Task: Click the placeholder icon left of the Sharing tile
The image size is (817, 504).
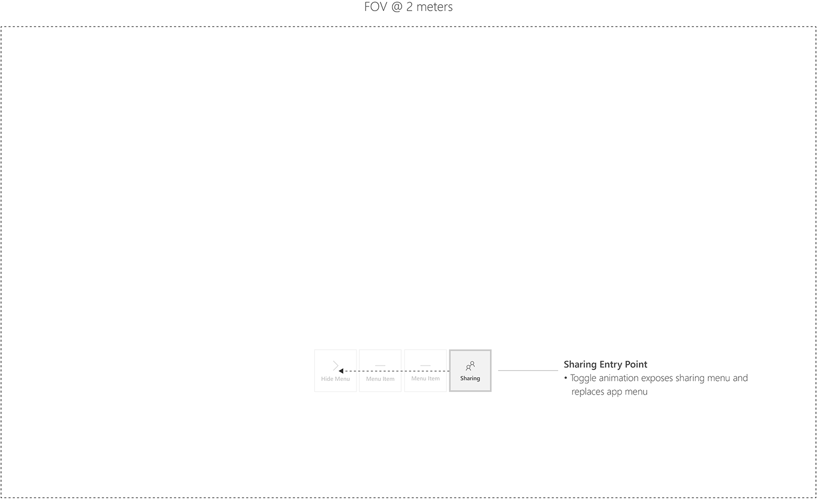Action: coord(425,364)
